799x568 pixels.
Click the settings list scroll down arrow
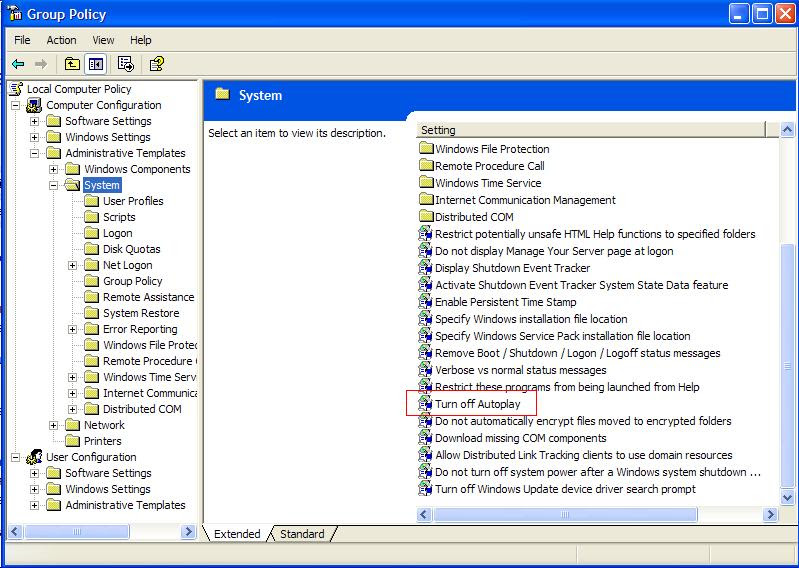[787, 497]
